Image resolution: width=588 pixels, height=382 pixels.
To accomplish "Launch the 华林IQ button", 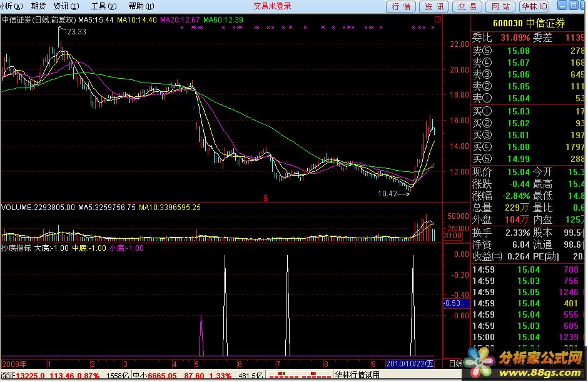I will coord(534,6).
